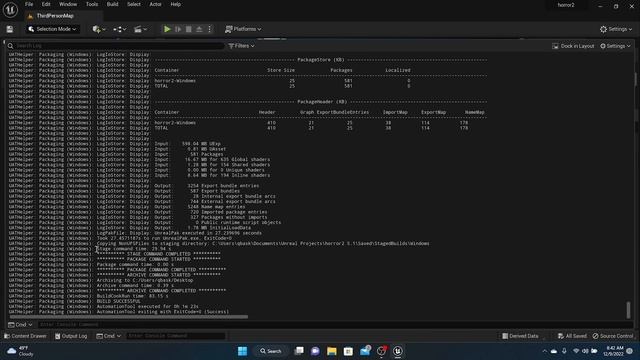Click the log horizontal scrollbar
Screen dimensions: 640x360
click(x=129, y=316)
